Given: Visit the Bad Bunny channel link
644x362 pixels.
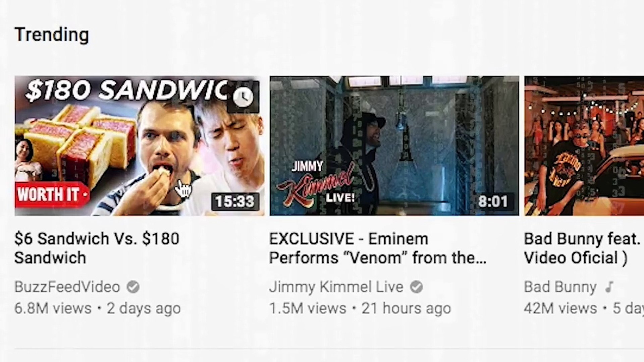Looking at the screenshot, I should (x=560, y=287).
